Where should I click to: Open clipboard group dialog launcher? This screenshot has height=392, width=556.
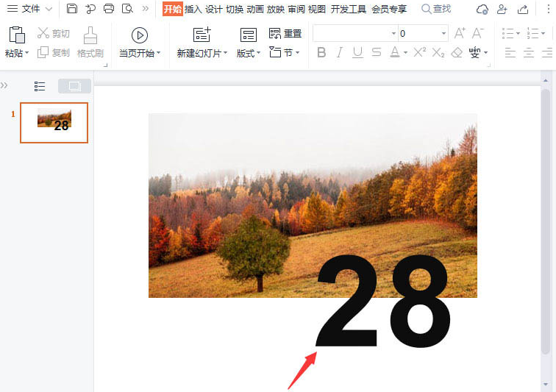105,65
